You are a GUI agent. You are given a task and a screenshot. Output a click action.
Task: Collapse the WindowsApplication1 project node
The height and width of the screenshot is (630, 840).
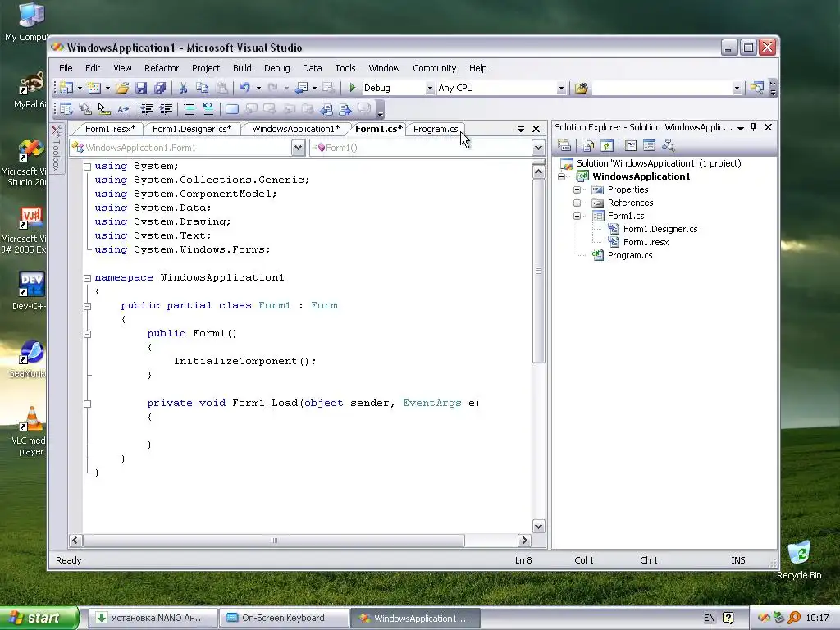561,177
